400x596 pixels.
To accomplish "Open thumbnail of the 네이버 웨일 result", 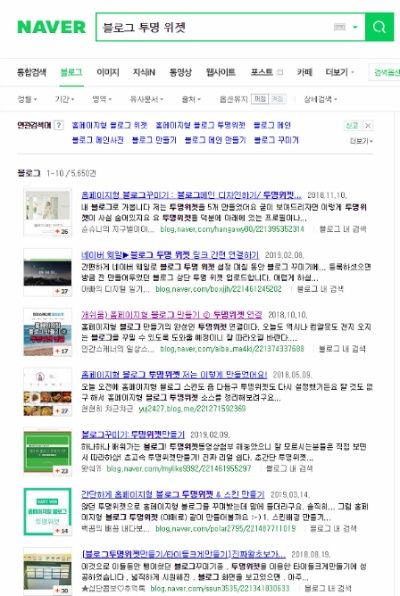I will click(x=48, y=272).
